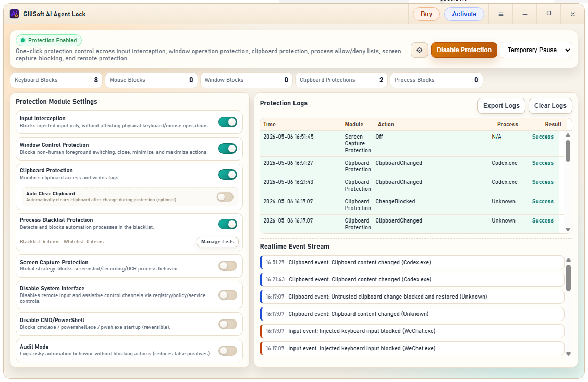Enable Disable System Interface switch
Image resolution: width=588 pixels, height=382 pixels.
(x=228, y=294)
